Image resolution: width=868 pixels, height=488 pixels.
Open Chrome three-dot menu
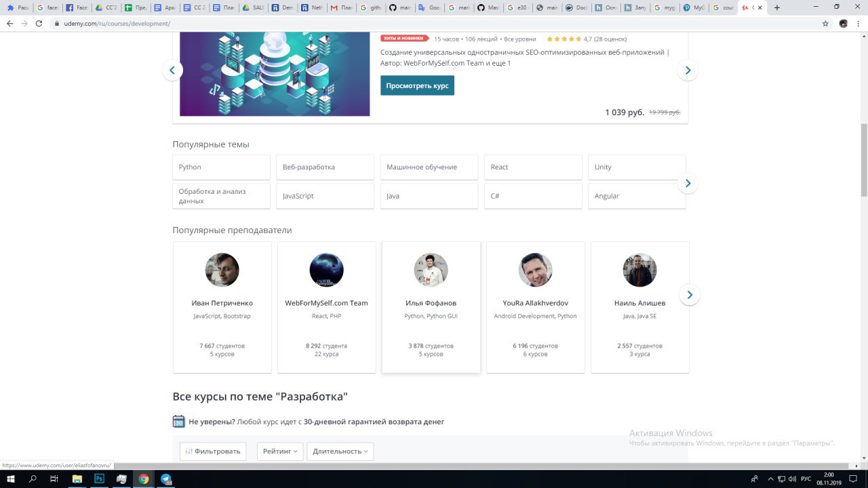(x=859, y=23)
